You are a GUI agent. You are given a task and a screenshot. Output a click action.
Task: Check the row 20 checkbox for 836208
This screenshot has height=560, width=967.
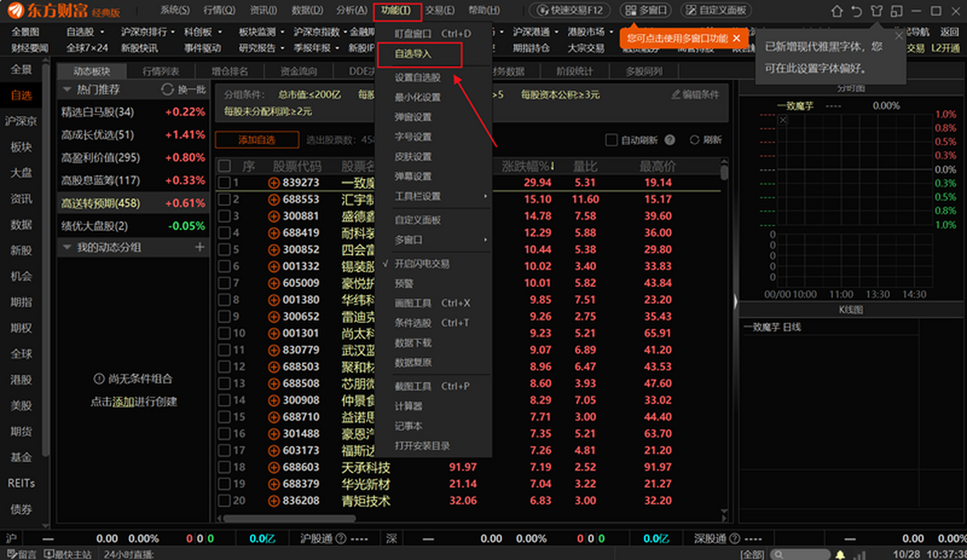(224, 500)
